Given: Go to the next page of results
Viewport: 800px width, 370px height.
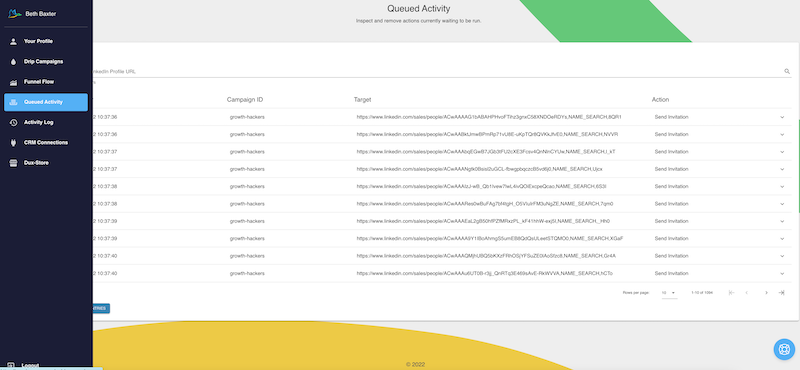Looking at the screenshot, I should 766,292.
